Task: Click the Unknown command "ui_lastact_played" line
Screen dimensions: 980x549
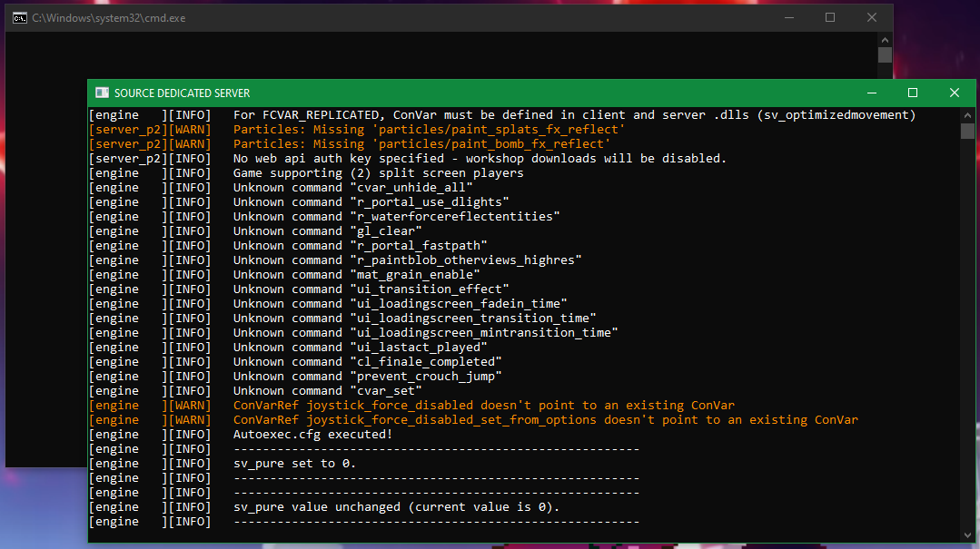Action: pos(288,348)
